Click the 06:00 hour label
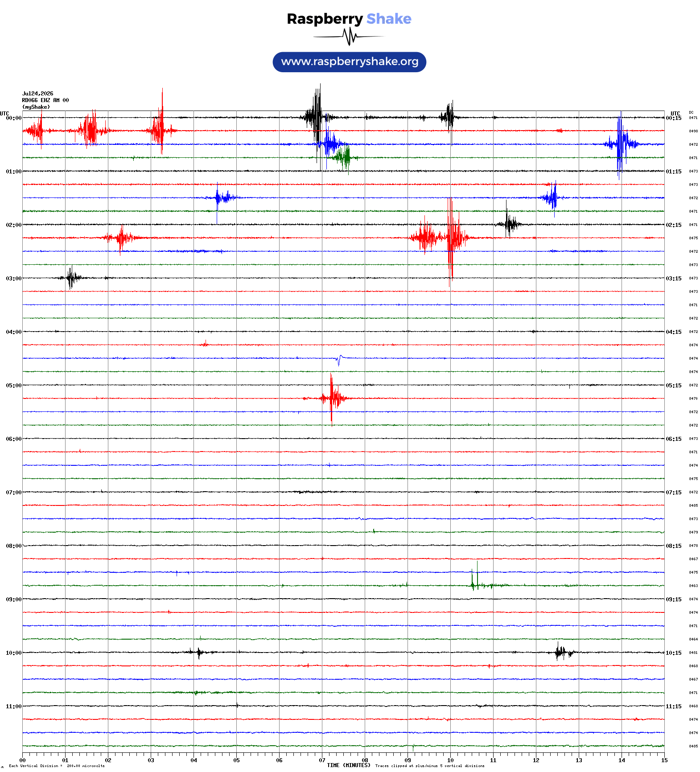 (x=14, y=439)
